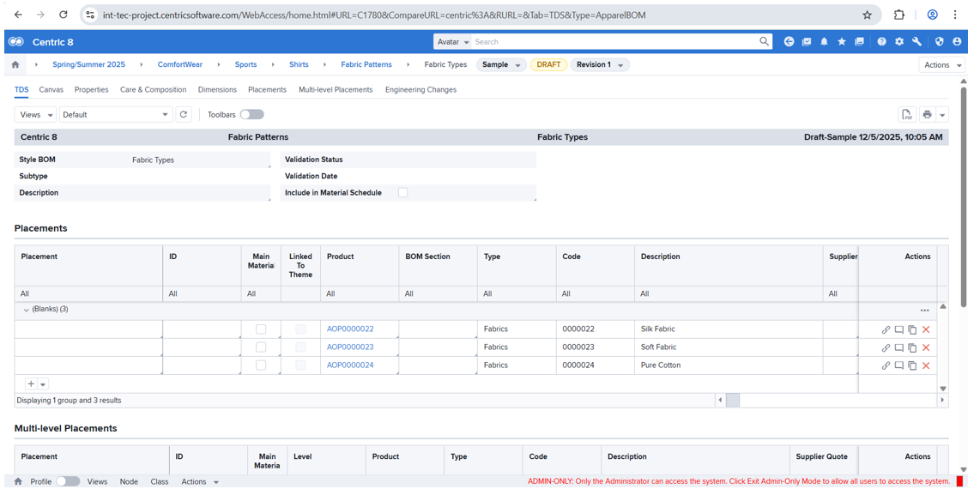The width and height of the screenshot is (980, 495).
Task: Open the wrench tools icon
Action: coord(916,42)
